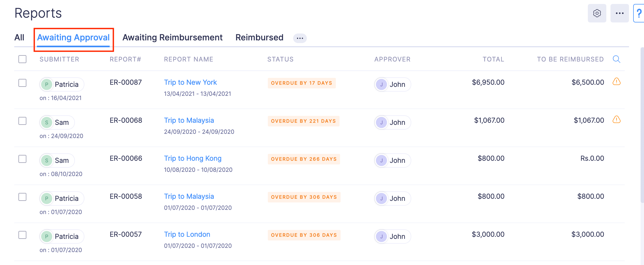The height and width of the screenshot is (265, 644).
Task: Open the settings gear icon
Action: pos(597,13)
